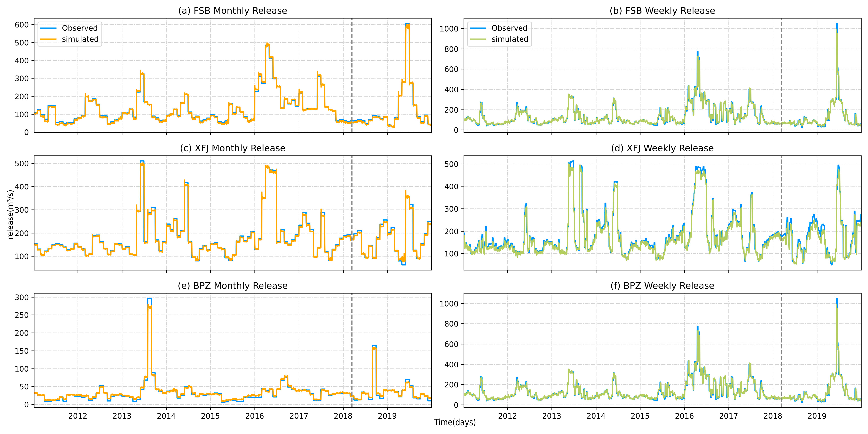Click the 1000 y-axis tick label in panel (b)
This screenshot has width=868, height=434.
[449, 29]
